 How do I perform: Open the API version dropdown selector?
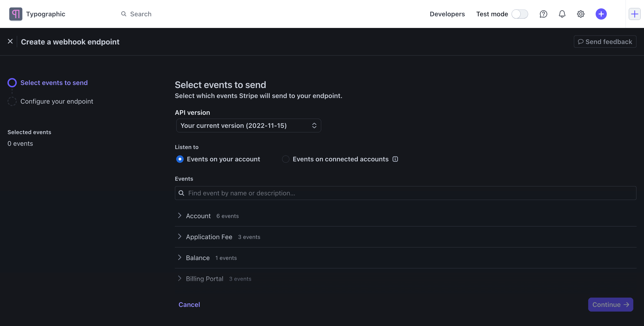pos(248,125)
